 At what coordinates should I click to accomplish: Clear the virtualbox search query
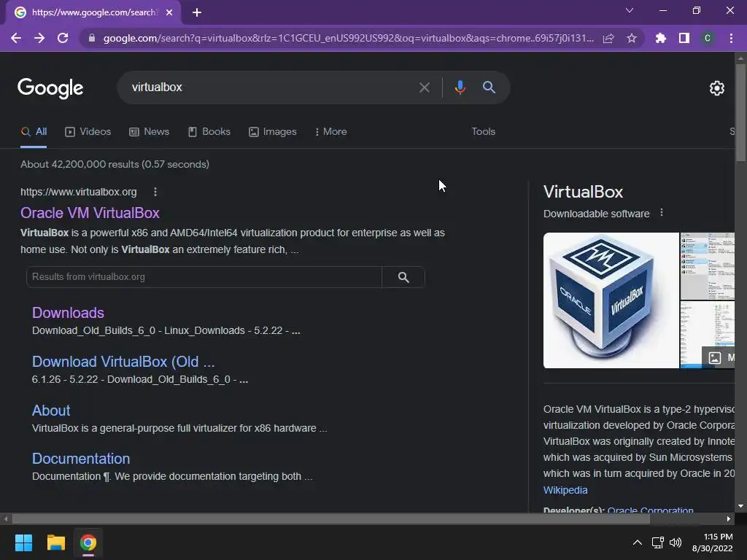pyautogui.click(x=424, y=87)
